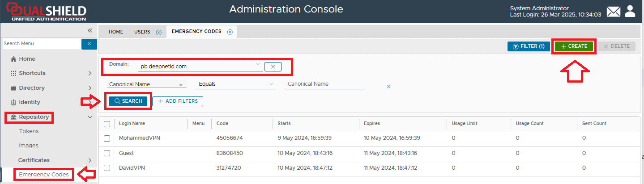Image resolution: width=644 pixels, height=184 pixels.
Task: Remove the Canonical Name filter row
Action: [x=388, y=87]
